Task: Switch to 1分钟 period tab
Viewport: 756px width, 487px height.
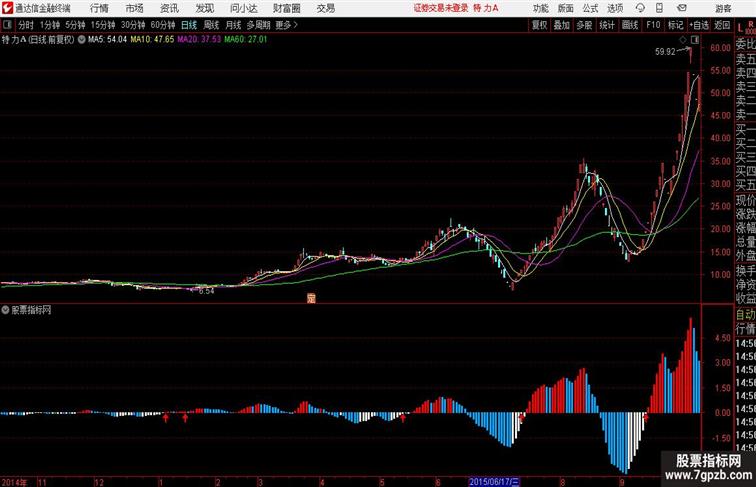Action: 50,25
